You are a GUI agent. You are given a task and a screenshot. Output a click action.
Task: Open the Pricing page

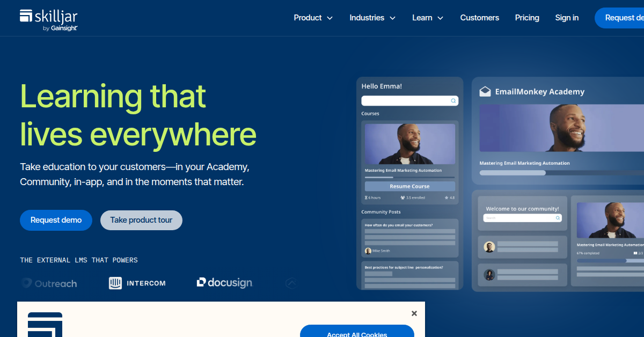527,18
